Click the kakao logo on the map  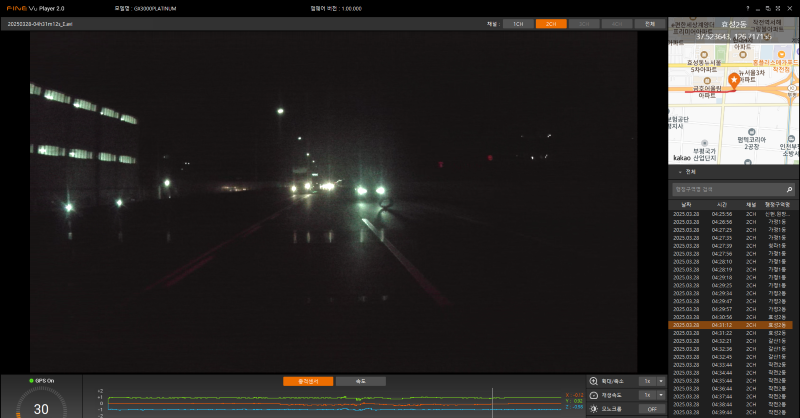click(682, 158)
